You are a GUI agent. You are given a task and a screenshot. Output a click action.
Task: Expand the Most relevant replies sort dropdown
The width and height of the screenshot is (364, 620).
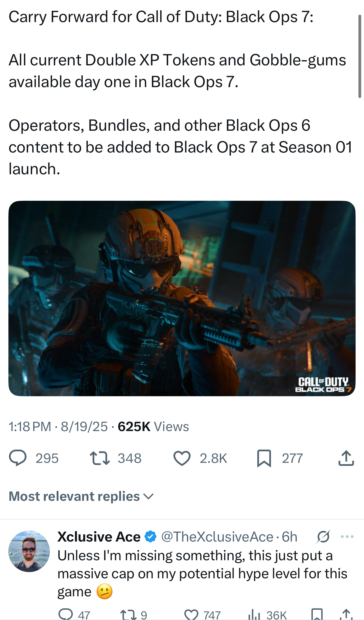point(81,496)
